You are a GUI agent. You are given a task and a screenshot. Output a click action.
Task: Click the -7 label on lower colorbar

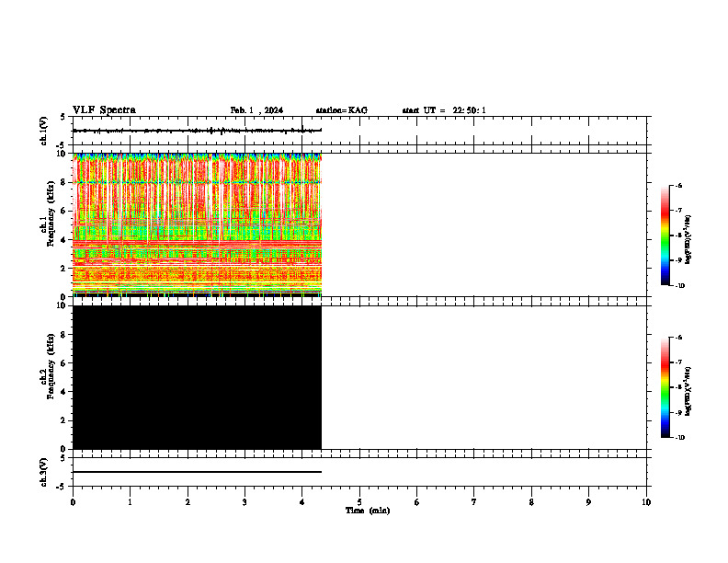pyautogui.click(x=678, y=362)
